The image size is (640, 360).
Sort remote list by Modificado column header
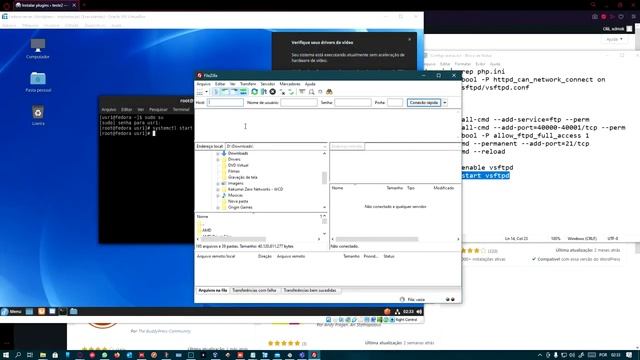(444, 188)
